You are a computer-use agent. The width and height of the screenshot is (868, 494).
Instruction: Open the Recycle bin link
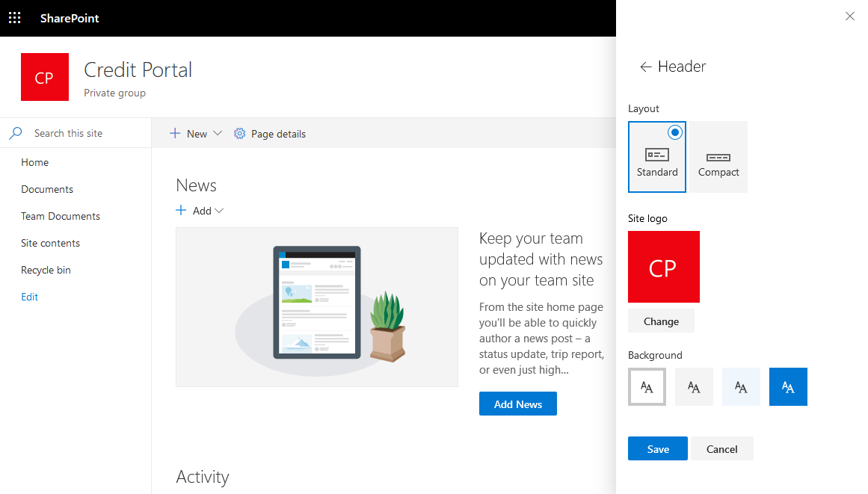(x=46, y=270)
